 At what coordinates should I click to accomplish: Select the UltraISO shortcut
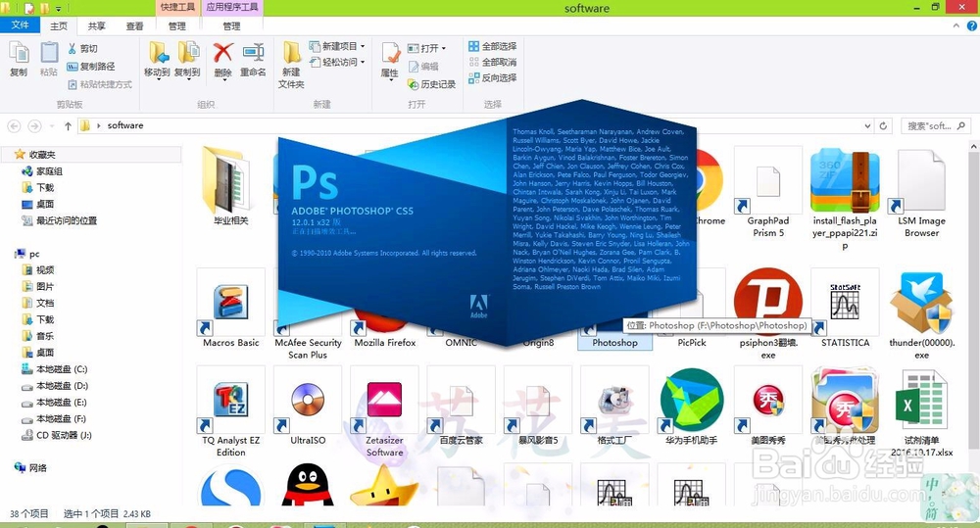click(x=308, y=407)
